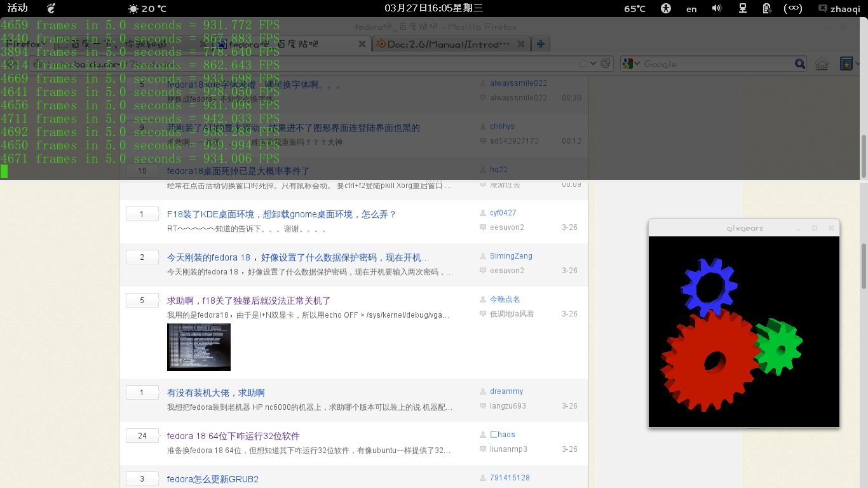Click snippet 我想把fedora装到老机器 HP nc6000
The height and width of the screenshot is (488, 868).
click(310, 407)
